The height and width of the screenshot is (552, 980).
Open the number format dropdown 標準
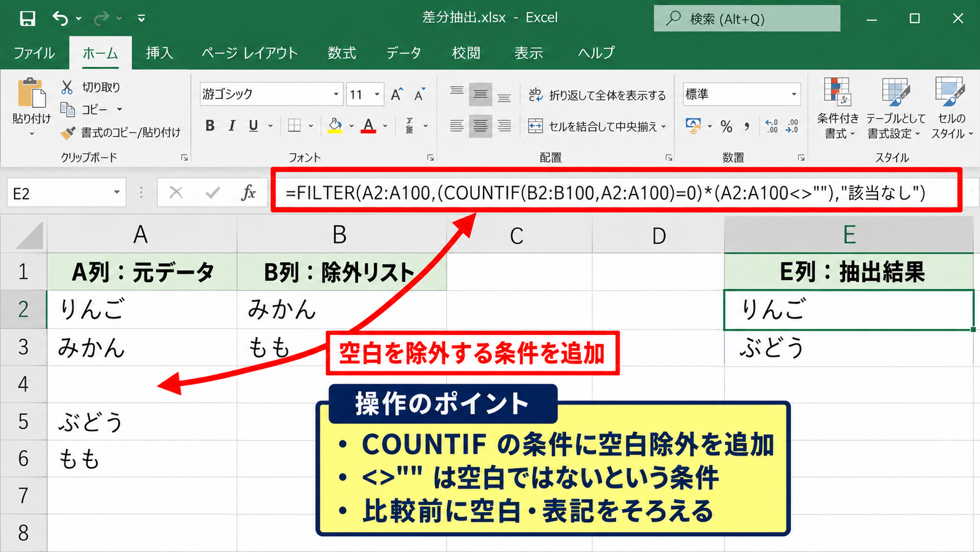794,94
